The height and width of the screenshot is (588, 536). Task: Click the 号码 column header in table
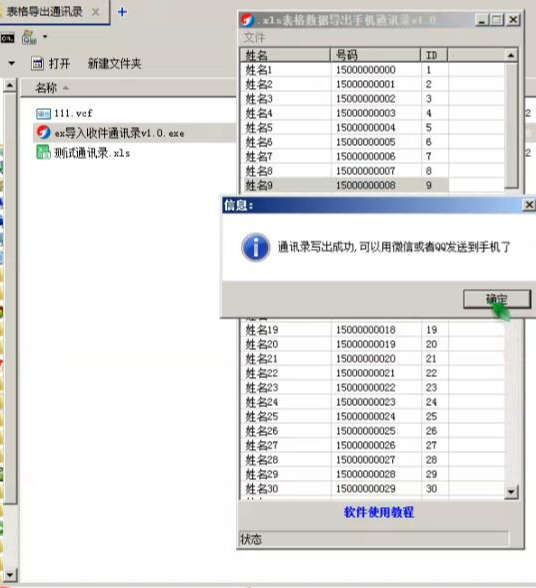375,56
